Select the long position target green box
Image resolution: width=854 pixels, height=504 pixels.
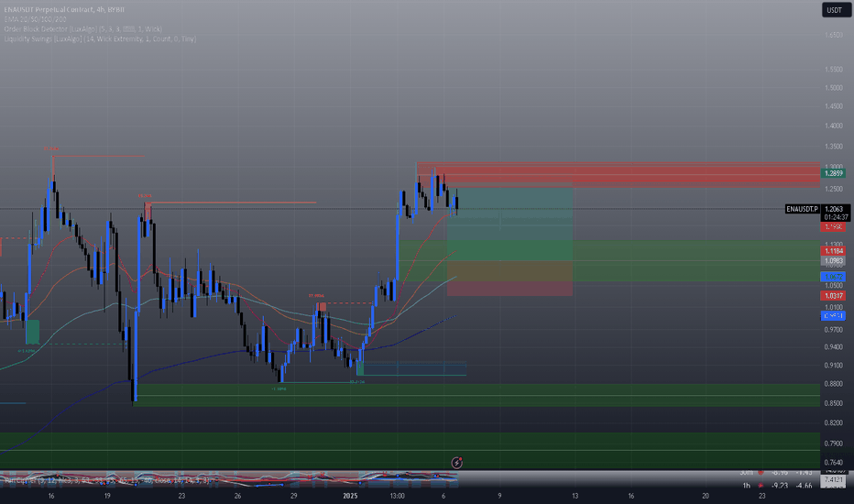pos(509,224)
